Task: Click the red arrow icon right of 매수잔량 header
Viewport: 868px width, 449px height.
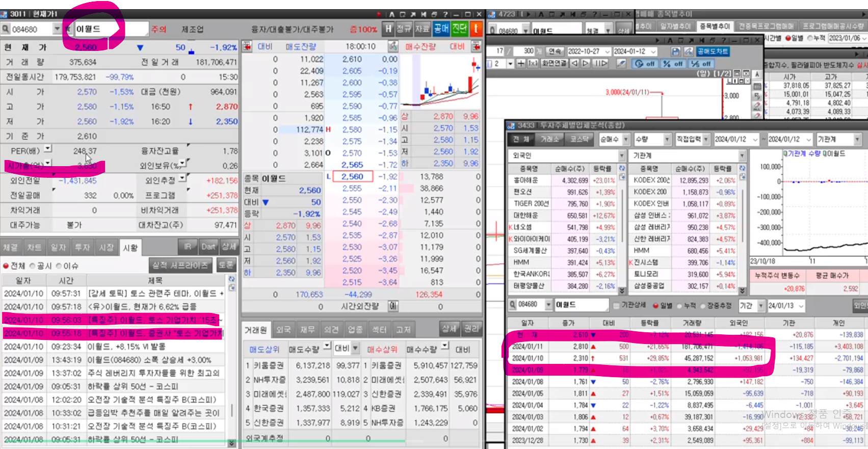Action: coord(476,46)
